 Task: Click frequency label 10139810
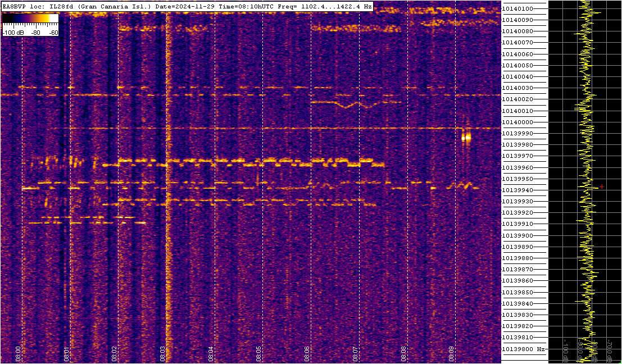pyautogui.click(x=517, y=338)
